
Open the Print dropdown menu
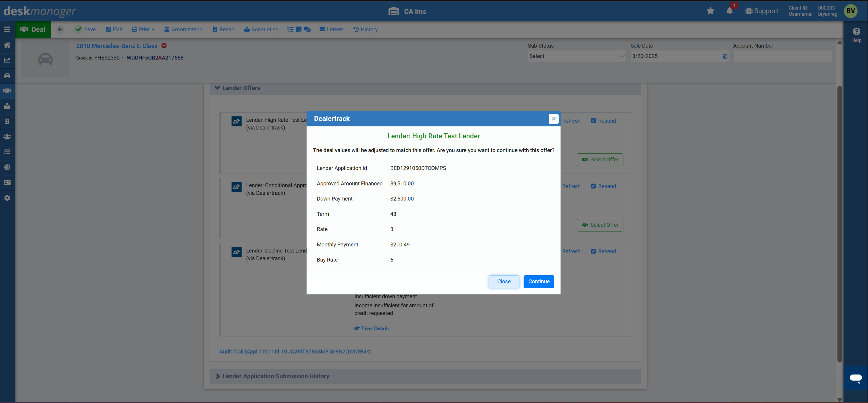143,29
